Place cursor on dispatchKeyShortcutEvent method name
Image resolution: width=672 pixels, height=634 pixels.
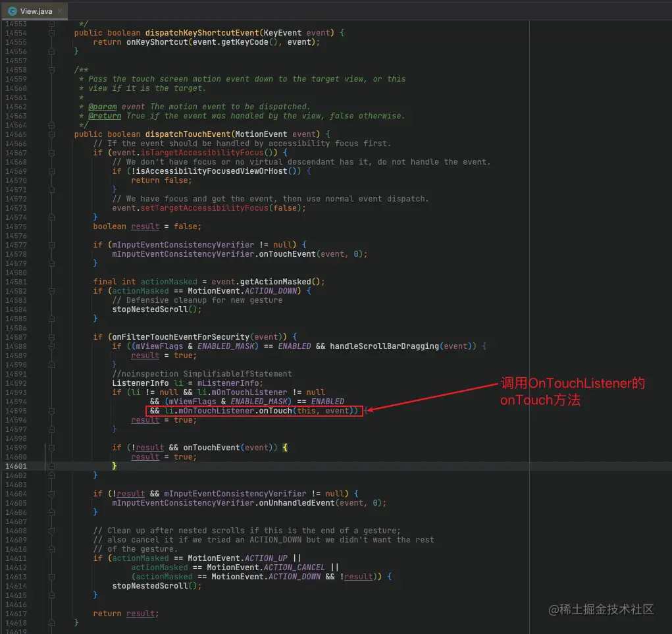(202, 33)
